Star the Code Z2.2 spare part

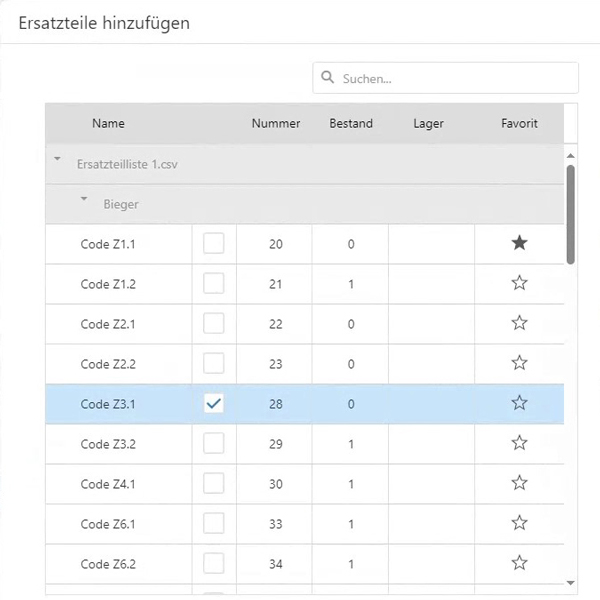click(x=519, y=363)
